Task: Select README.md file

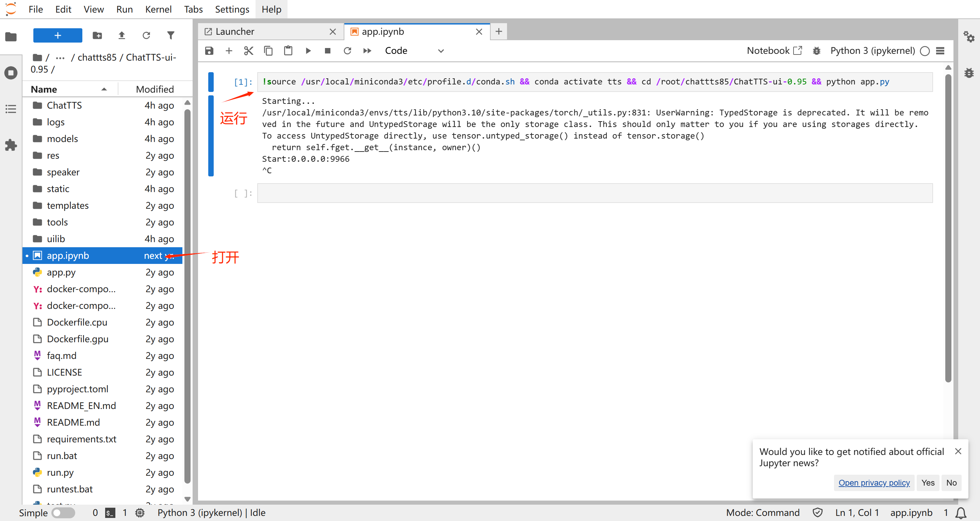Action: (102, 422)
